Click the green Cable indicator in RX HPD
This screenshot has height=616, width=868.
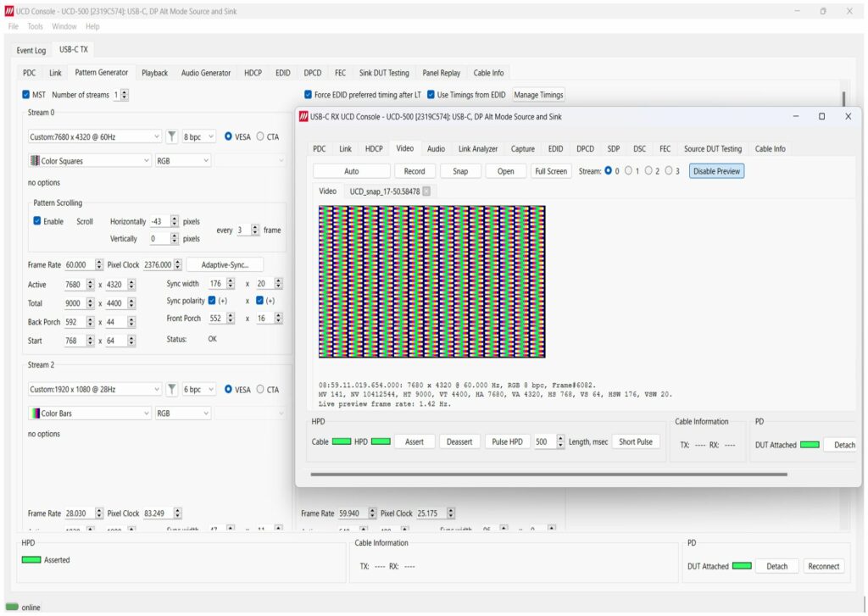coord(341,441)
